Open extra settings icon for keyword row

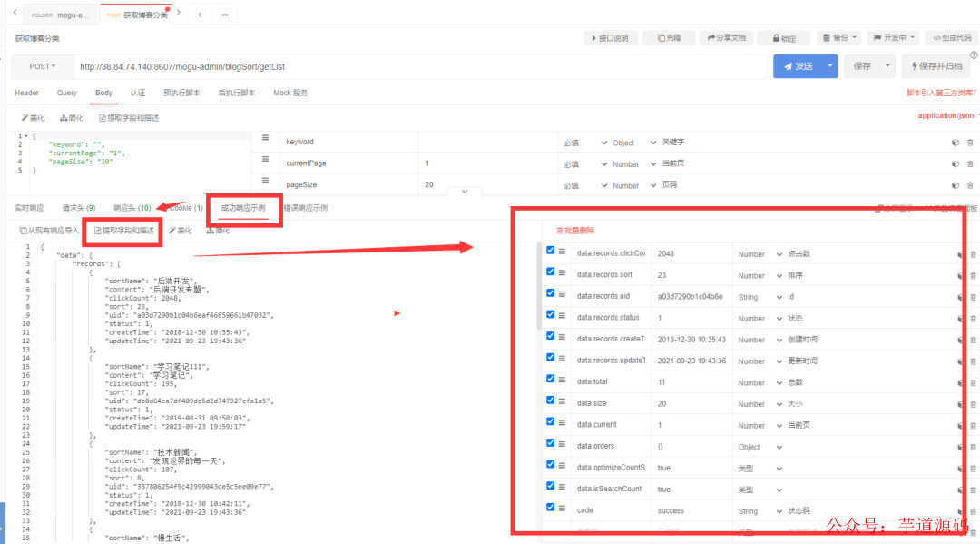tap(955, 143)
